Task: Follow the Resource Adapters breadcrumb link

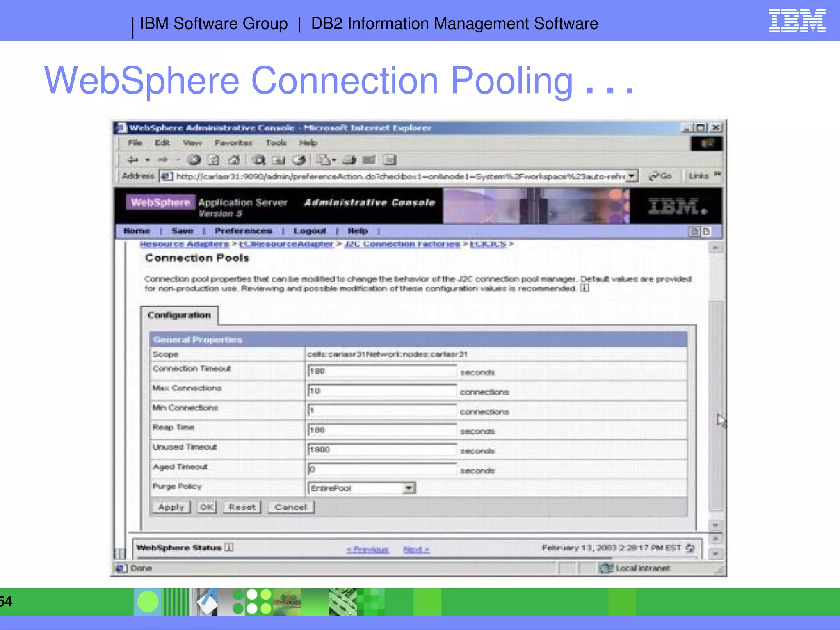Action: [x=185, y=244]
